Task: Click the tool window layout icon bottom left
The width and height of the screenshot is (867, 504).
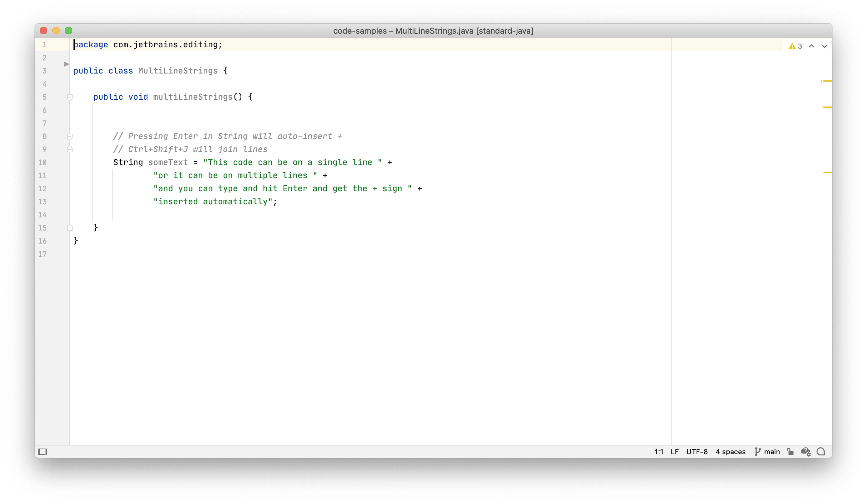Action: point(43,451)
